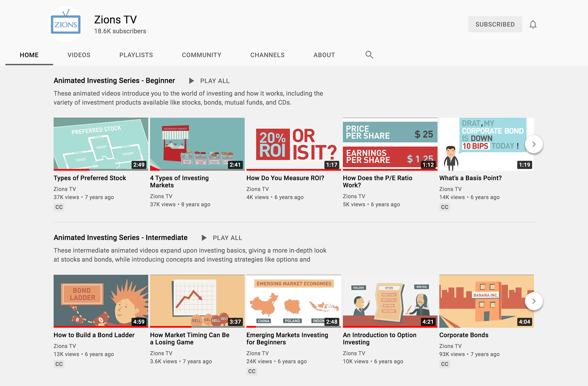Click the play triangle icon beside Beginner series

pos(191,81)
